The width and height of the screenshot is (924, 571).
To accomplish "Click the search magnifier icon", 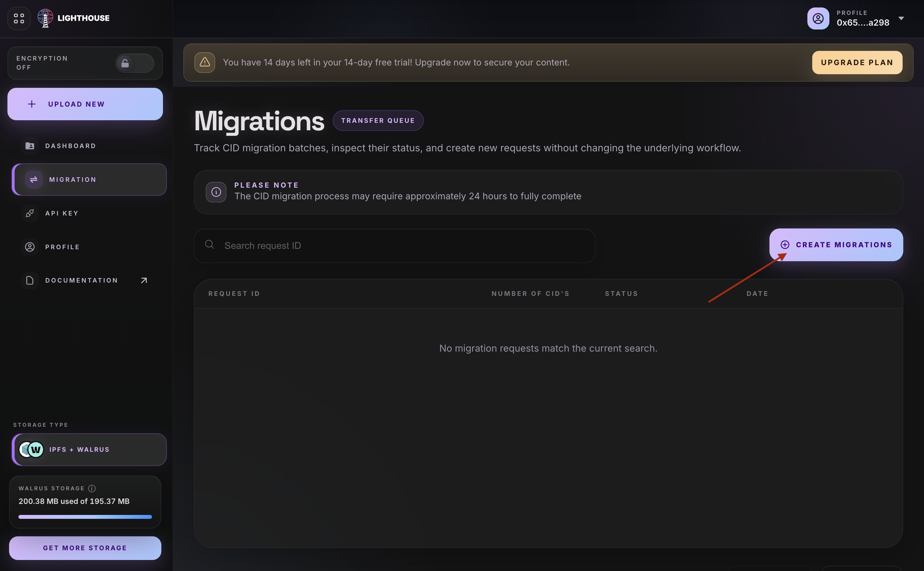I will tap(210, 245).
